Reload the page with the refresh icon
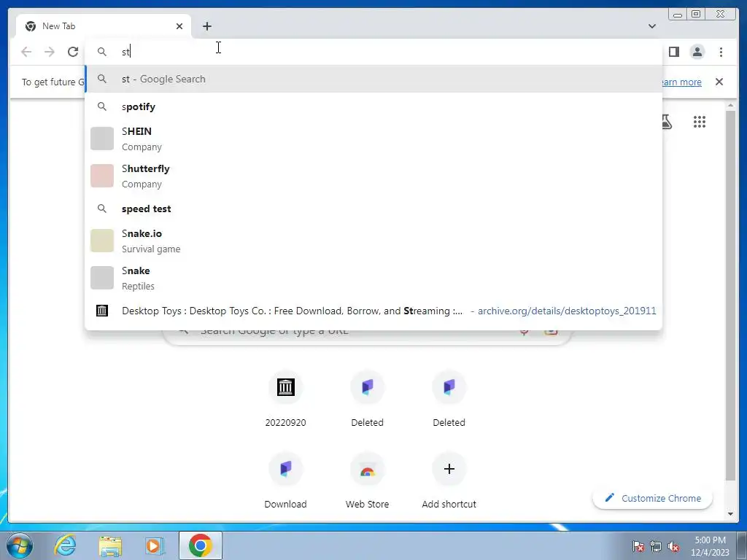The height and width of the screenshot is (560, 747). point(73,52)
